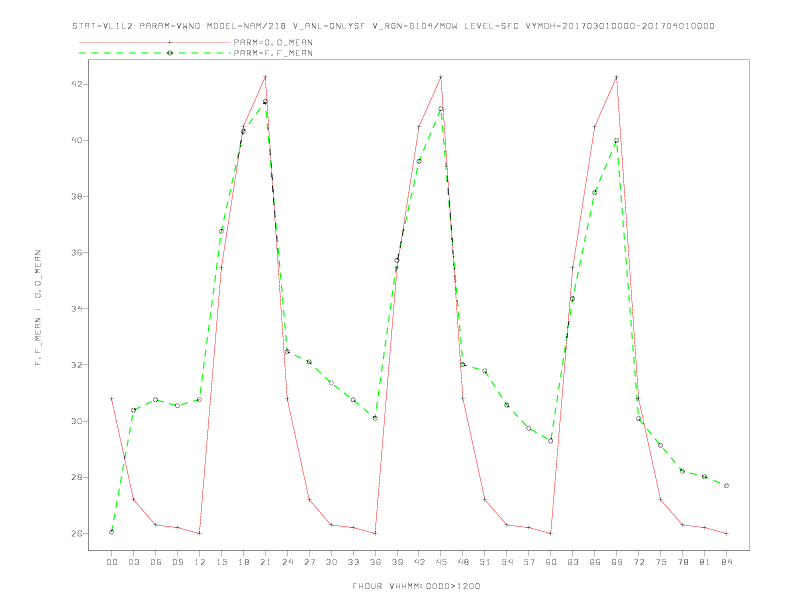This screenshot has width=792, height=612.
Task: Click the vertical F.F_MEAN | O.O_MEAN axis title
Action: tap(38, 308)
